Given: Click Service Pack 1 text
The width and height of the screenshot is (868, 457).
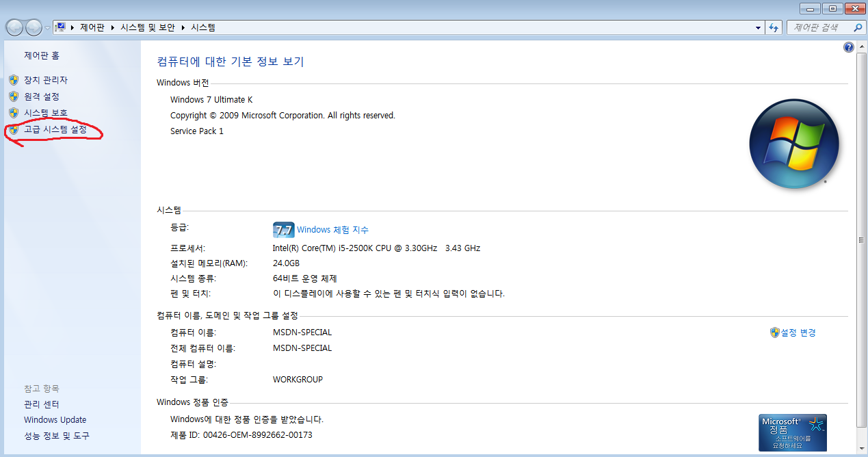Looking at the screenshot, I should 197,131.
